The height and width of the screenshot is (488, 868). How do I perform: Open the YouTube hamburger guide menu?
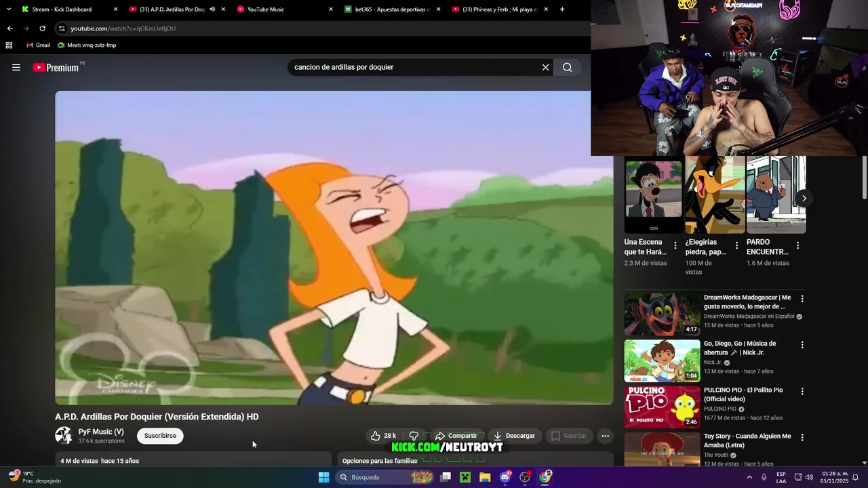pos(16,67)
